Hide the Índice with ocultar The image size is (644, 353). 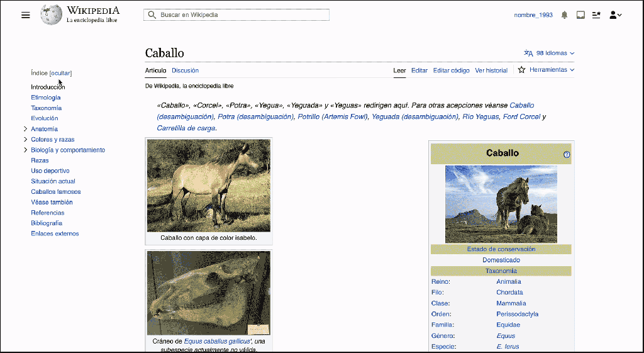coord(60,73)
